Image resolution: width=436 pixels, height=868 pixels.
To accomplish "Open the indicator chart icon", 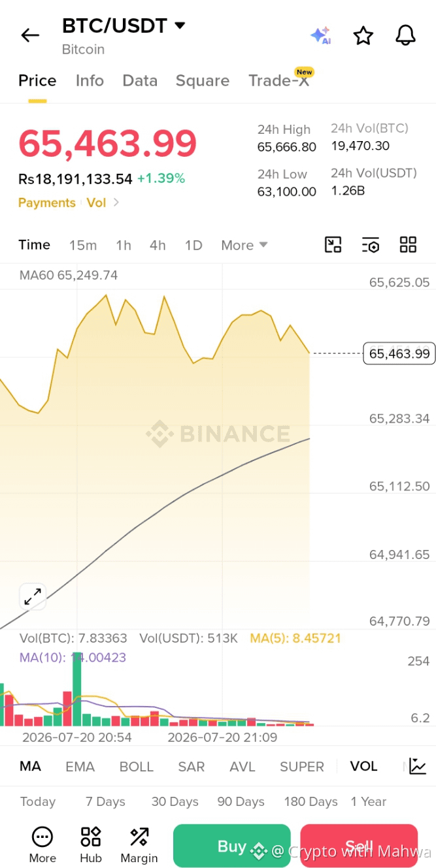I will 418,766.
